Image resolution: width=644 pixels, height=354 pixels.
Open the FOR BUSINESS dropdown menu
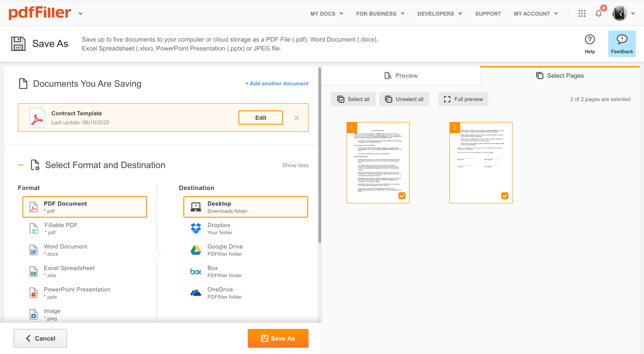[x=380, y=14]
